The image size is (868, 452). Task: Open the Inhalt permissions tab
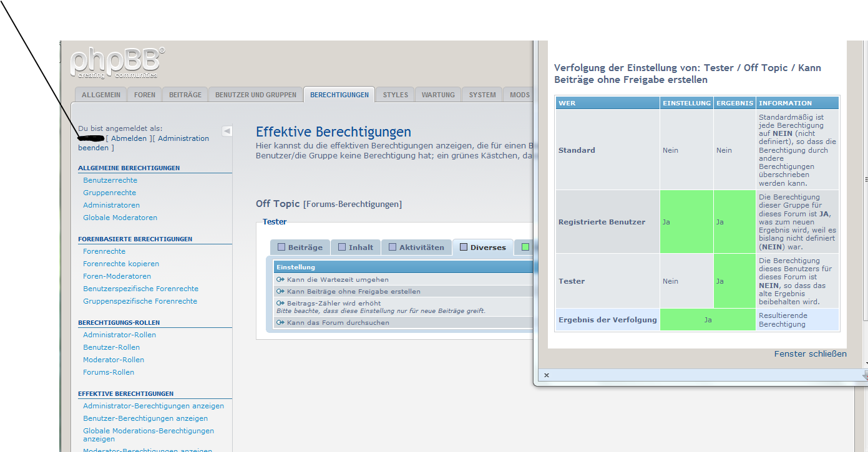tap(355, 248)
